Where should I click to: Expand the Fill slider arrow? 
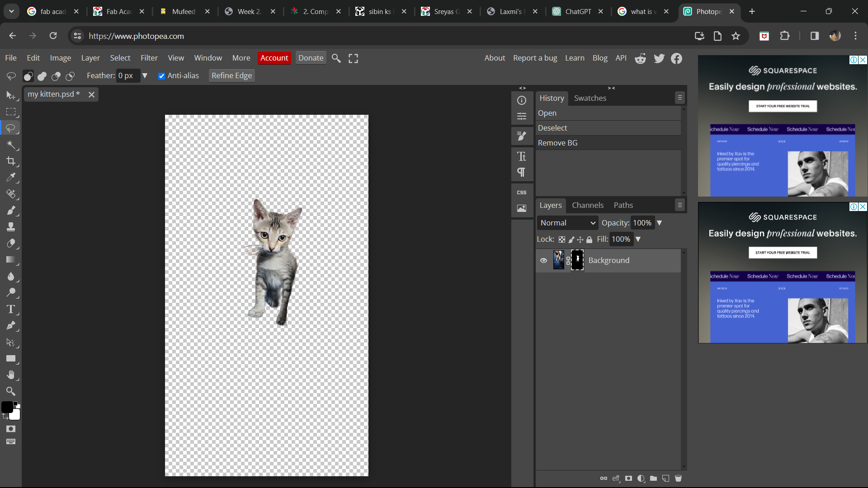tap(638, 239)
